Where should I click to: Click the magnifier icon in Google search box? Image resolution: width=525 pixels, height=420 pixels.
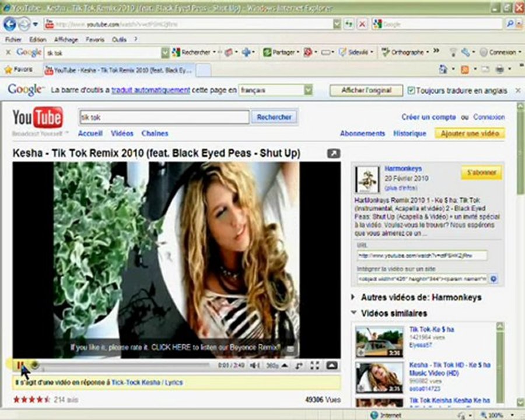point(510,24)
